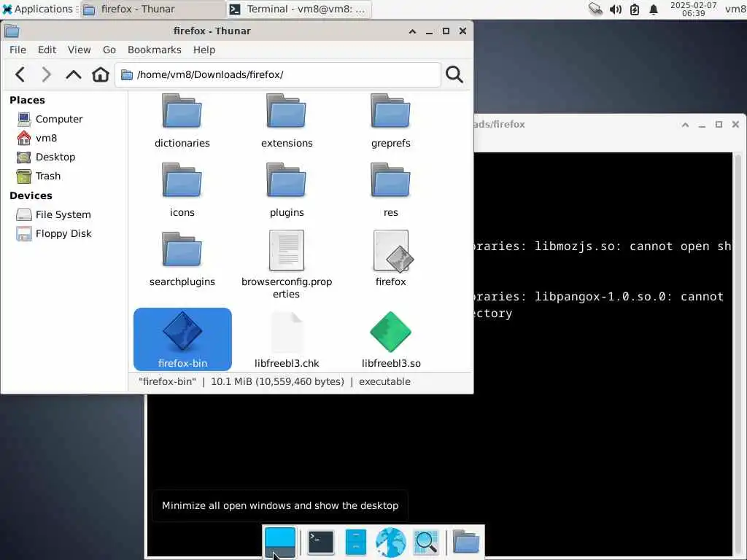747x560 pixels.
Task: Click the network icon in system tray
Action: [595, 9]
